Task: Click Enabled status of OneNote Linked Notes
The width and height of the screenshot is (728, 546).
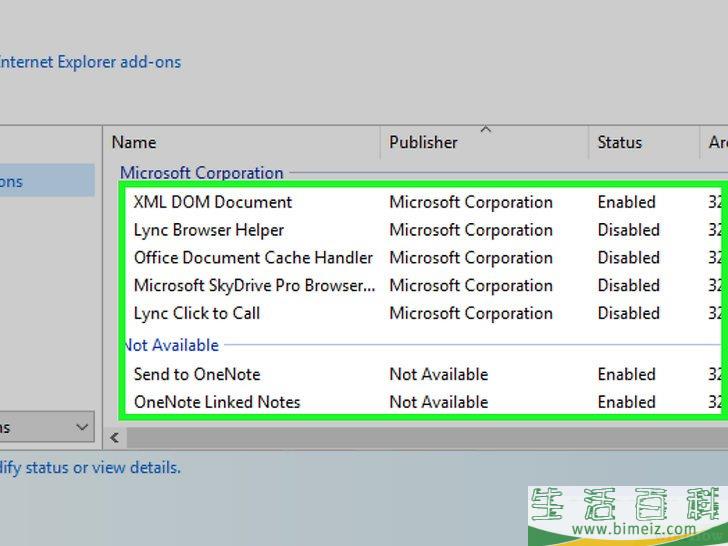Action: point(626,402)
